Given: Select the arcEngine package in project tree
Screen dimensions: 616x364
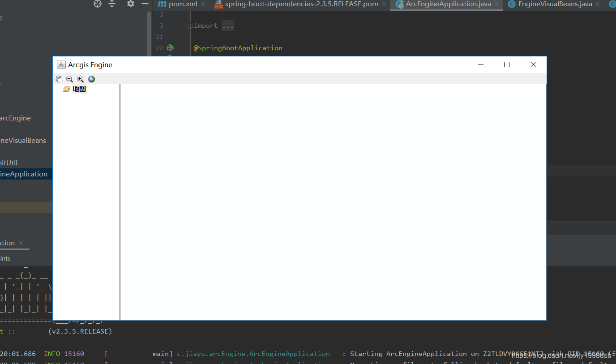Looking at the screenshot, I should (x=15, y=118).
